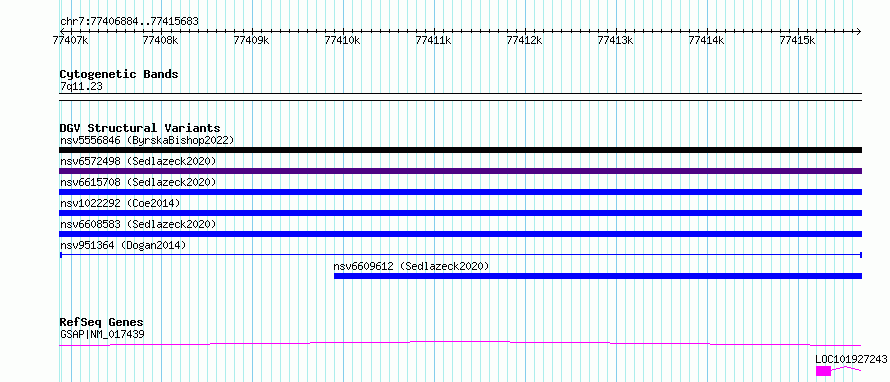Click the chr7:77406884..77415683 coordinate label
890x382 pixels.
tap(129, 22)
